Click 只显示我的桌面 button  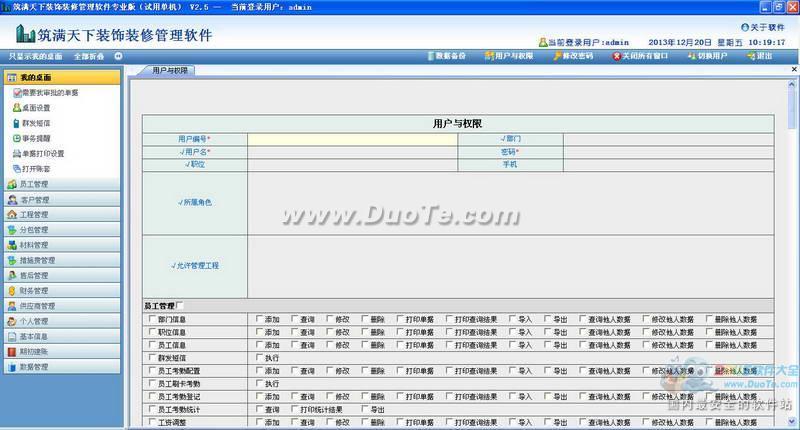[x=35, y=56]
